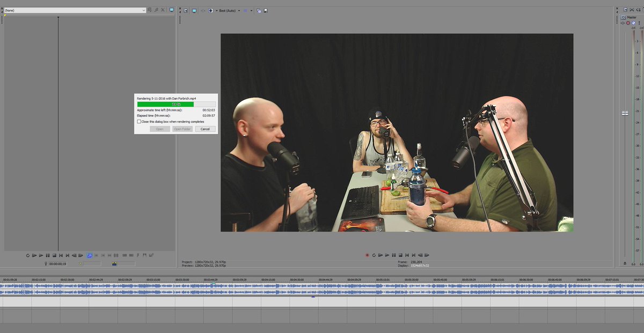
Task: Cancel the rendering in the progress dialog
Action: click(x=206, y=129)
